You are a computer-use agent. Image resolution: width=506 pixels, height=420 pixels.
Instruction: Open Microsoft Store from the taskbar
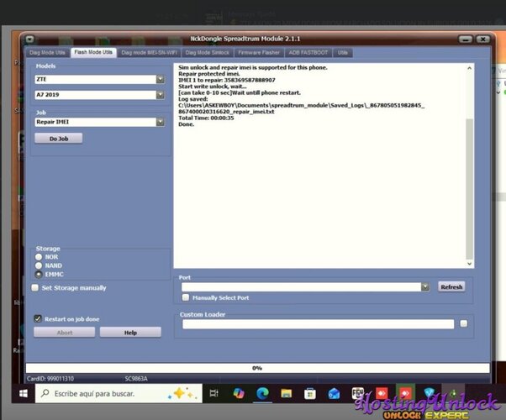point(310,393)
